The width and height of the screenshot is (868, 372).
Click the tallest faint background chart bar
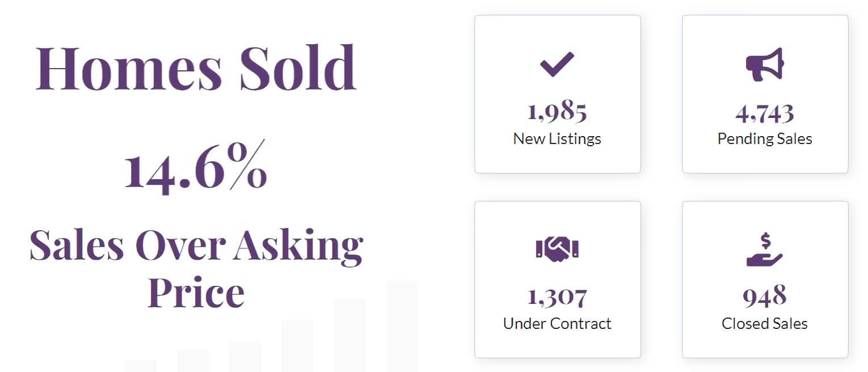click(x=402, y=326)
